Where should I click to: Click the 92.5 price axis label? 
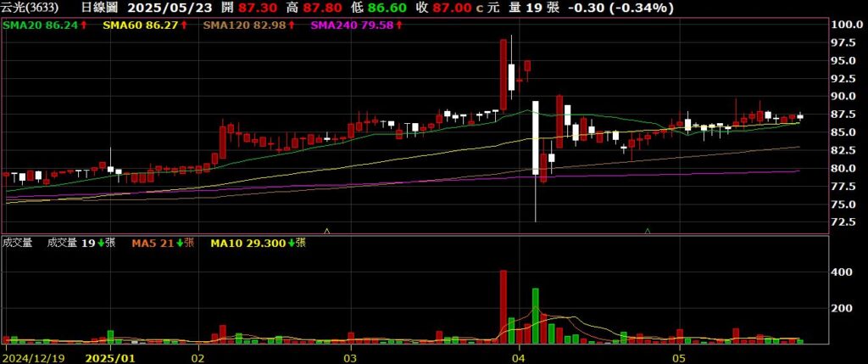click(x=843, y=79)
